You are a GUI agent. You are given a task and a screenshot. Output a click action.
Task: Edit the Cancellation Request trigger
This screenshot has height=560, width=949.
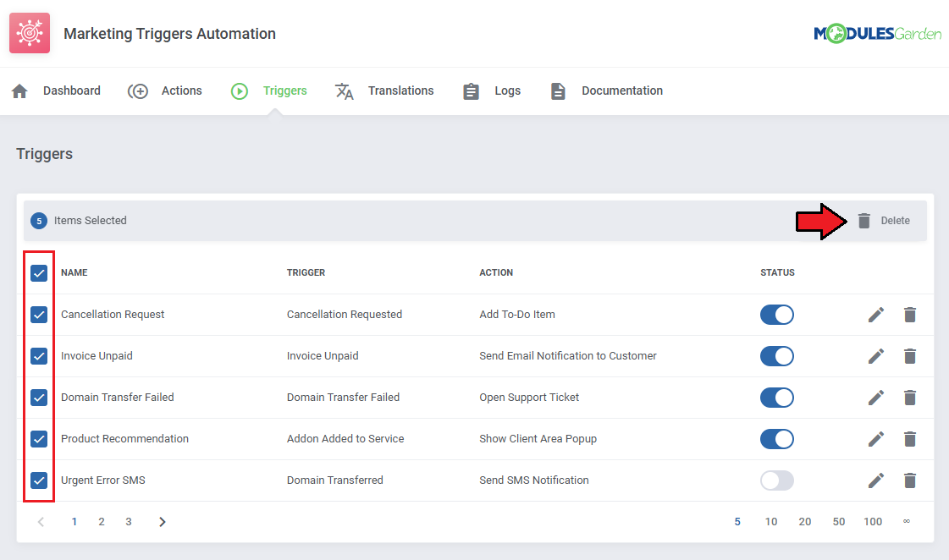point(875,315)
